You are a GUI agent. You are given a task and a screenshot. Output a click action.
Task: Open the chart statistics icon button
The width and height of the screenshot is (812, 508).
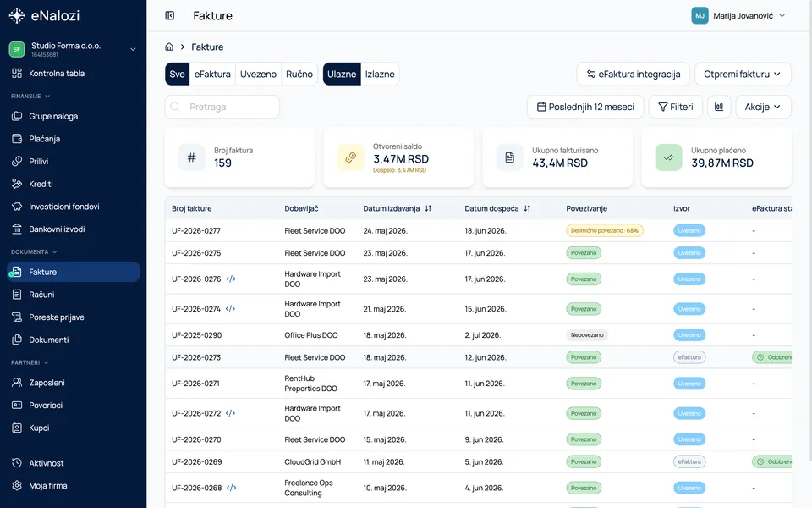pos(719,107)
